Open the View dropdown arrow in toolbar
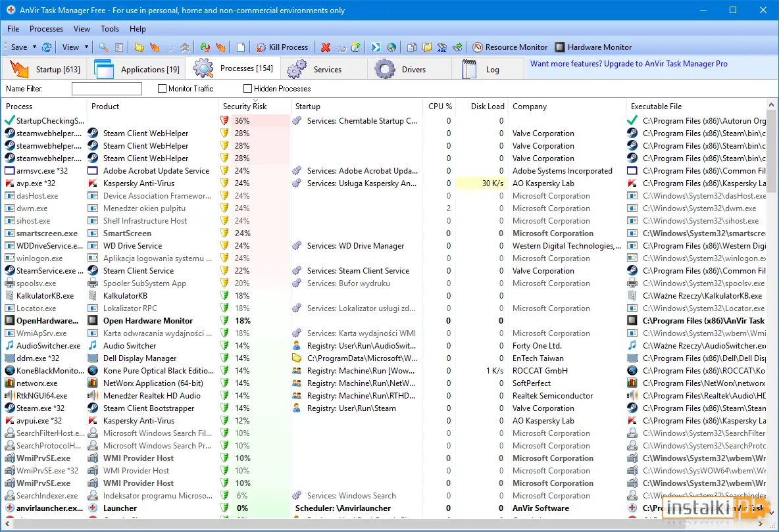The width and height of the screenshot is (779, 532). click(x=86, y=47)
